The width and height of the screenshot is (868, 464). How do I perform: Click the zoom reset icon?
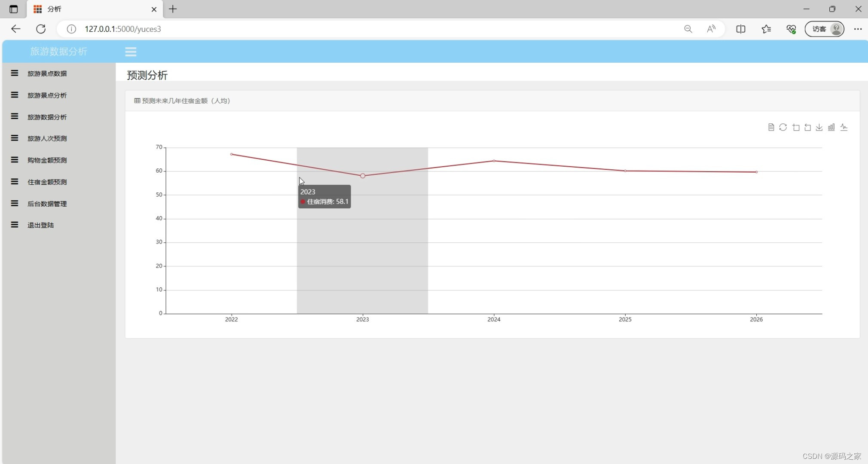click(807, 127)
